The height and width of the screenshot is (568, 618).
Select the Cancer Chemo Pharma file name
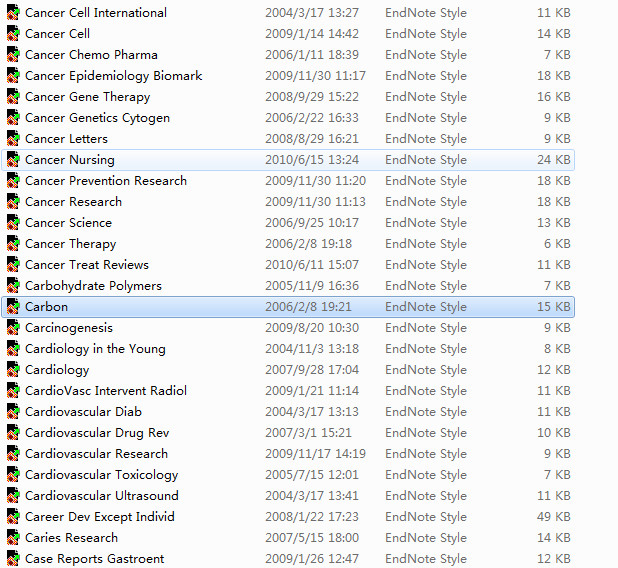[x=91, y=54]
